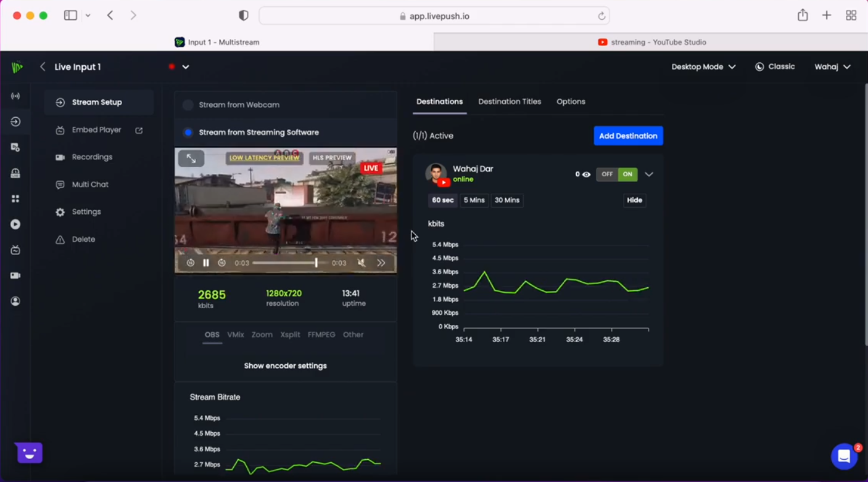Select the 60 sec graph range
Viewport: 868px width, 482px height.
click(x=443, y=200)
